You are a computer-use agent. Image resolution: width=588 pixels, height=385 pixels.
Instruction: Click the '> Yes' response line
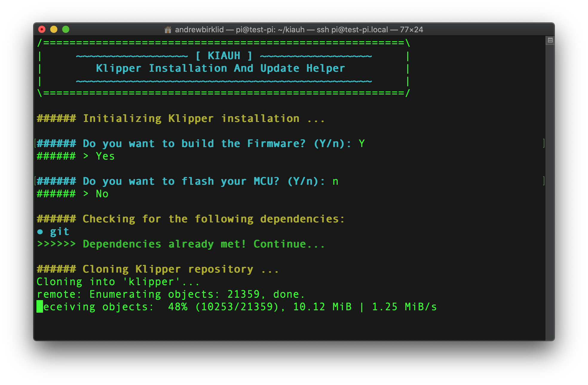point(99,156)
